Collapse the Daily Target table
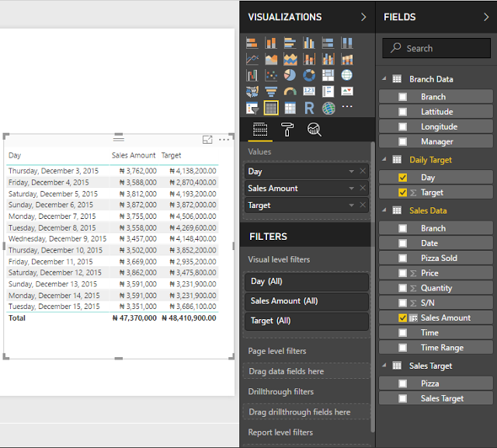The height and width of the screenshot is (448, 497). pyautogui.click(x=384, y=159)
